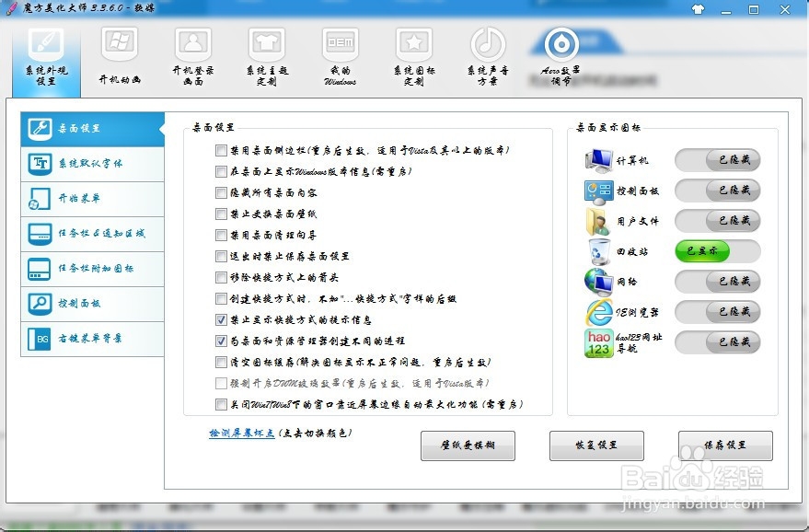Enable 移除快捷方式箭头 option
The width and height of the screenshot is (809, 532).
[x=220, y=275]
